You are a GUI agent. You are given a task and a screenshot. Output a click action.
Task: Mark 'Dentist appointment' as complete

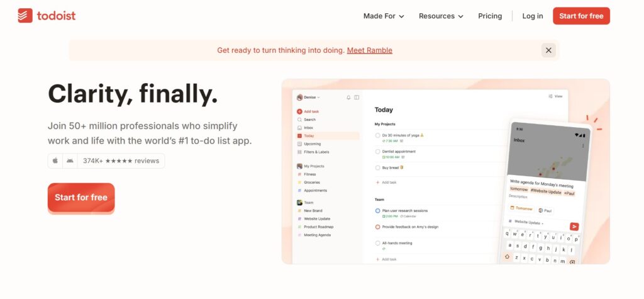tap(378, 152)
